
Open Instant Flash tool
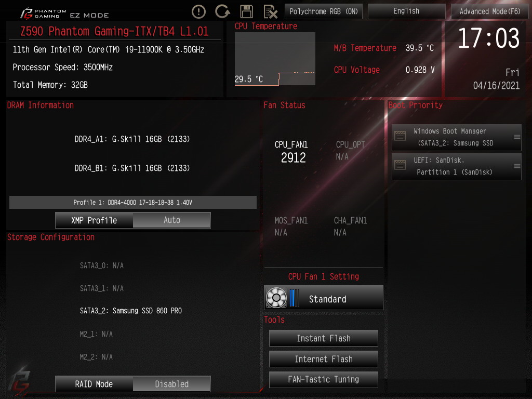click(x=323, y=338)
